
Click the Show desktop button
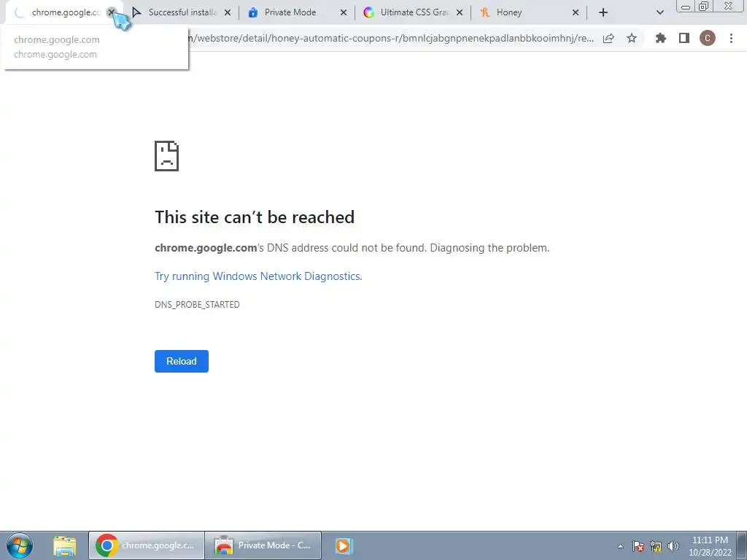[742, 545]
